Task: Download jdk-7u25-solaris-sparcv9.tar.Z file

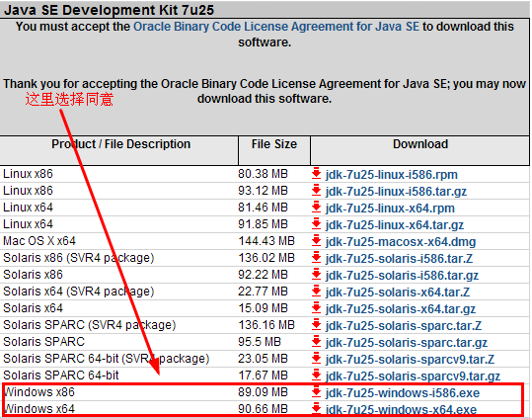Action: (x=410, y=360)
